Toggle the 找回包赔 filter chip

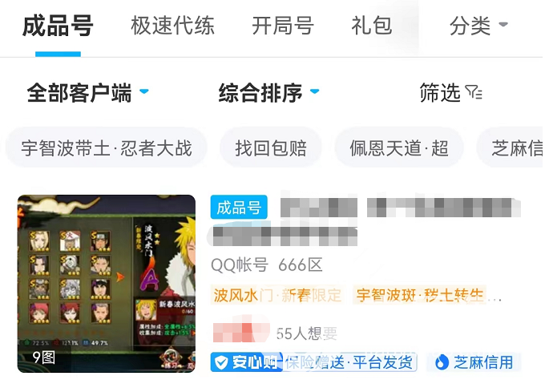pos(271,148)
